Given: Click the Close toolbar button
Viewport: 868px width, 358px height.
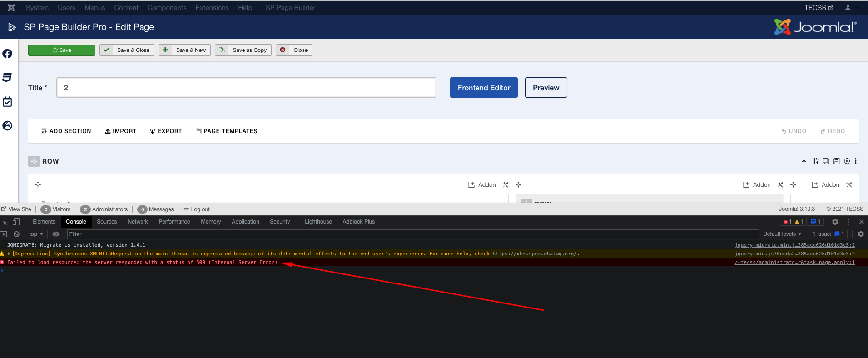Looking at the screenshot, I should pos(294,50).
